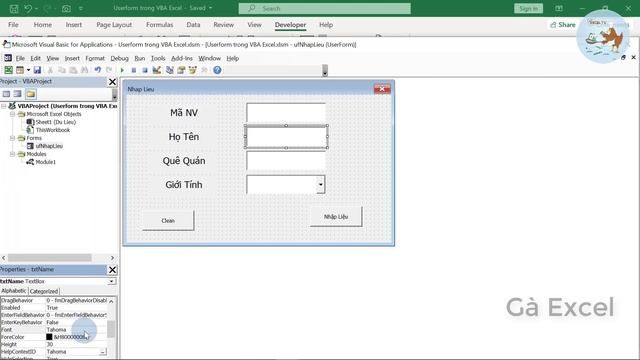The height and width of the screenshot is (360, 640).
Task: Run Sub/UserForm with green play icon
Action: (x=122, y=70)
